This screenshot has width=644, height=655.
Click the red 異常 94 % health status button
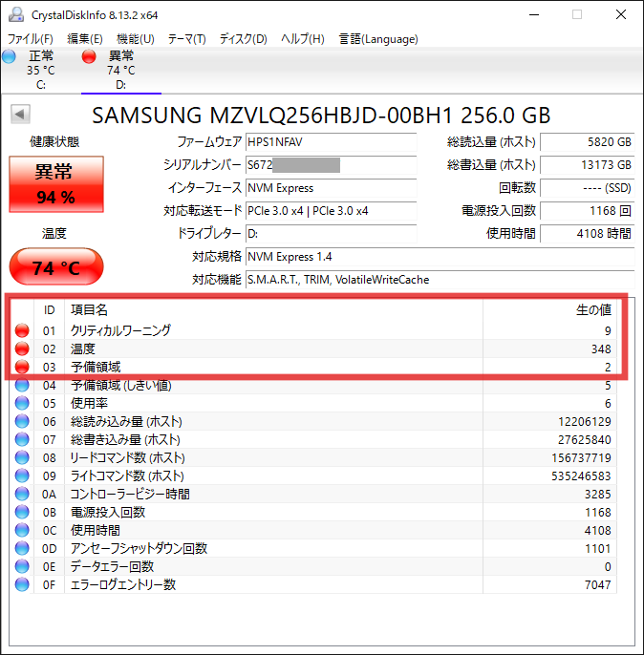coord(56,184)
